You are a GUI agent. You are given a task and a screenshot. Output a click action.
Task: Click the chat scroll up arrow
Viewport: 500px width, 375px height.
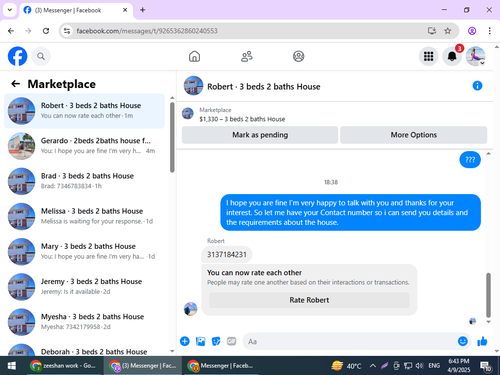pos(488,153)
